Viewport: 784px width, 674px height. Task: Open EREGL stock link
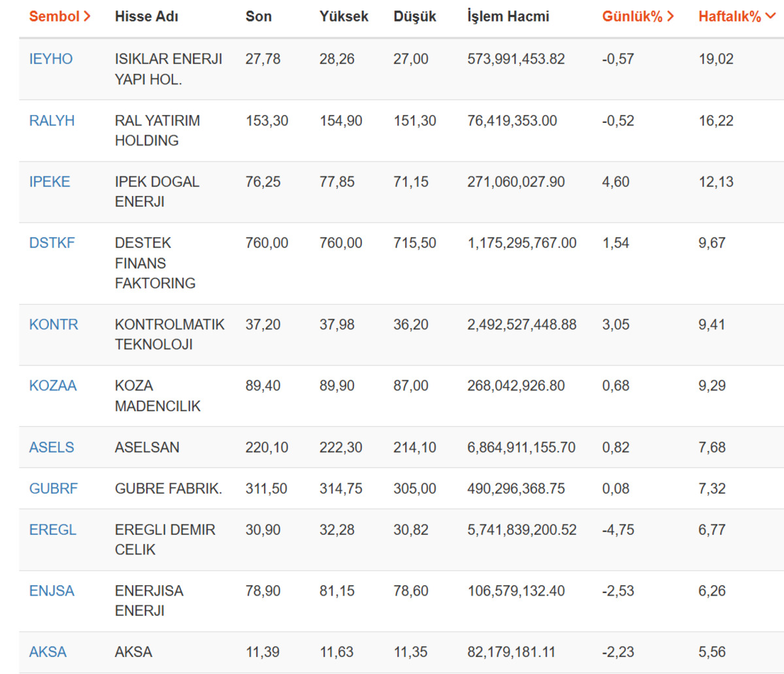53,530
